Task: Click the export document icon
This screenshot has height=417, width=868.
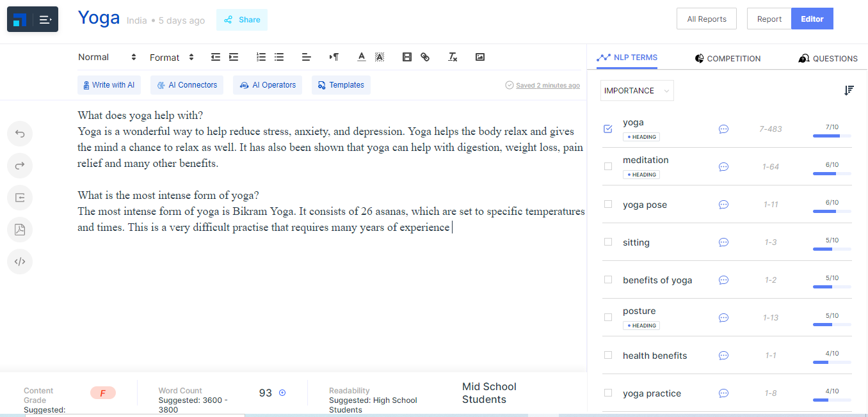Action: 20,198
